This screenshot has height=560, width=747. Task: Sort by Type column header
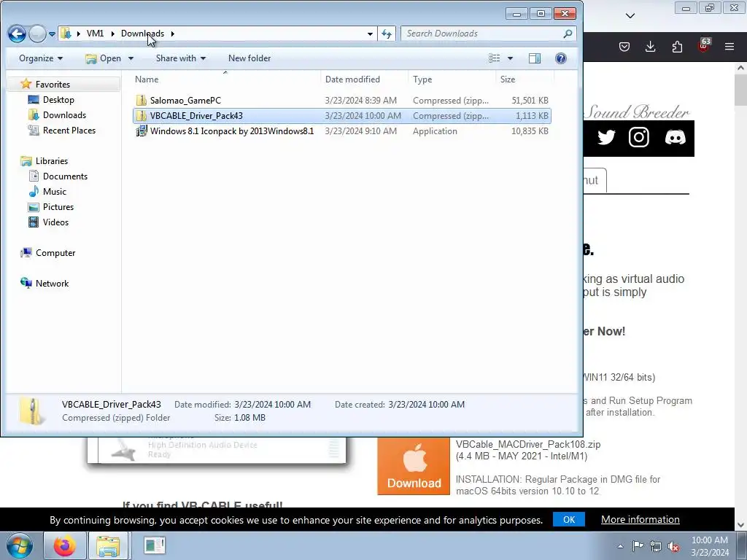[x=452, y=79]
